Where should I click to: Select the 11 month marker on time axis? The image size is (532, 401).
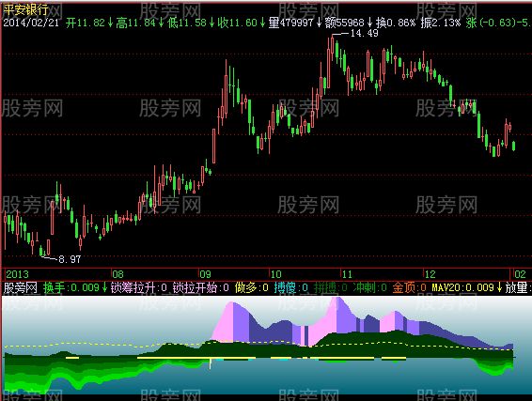[347, 274]
